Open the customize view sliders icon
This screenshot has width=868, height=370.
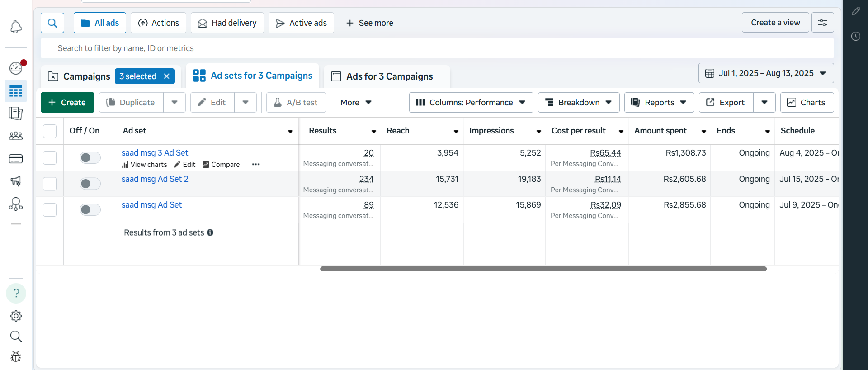tap(822, 23)
